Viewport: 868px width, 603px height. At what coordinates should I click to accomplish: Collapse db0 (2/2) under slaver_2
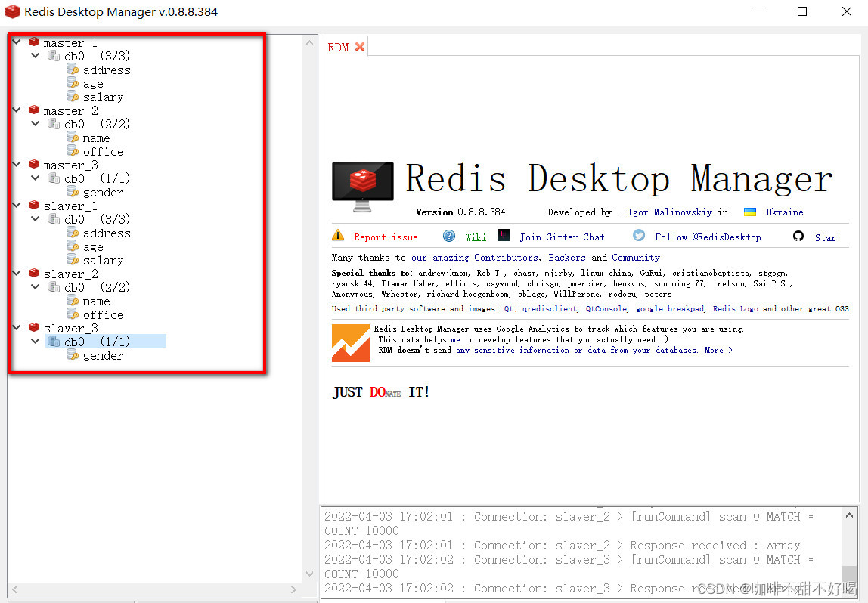35,286
